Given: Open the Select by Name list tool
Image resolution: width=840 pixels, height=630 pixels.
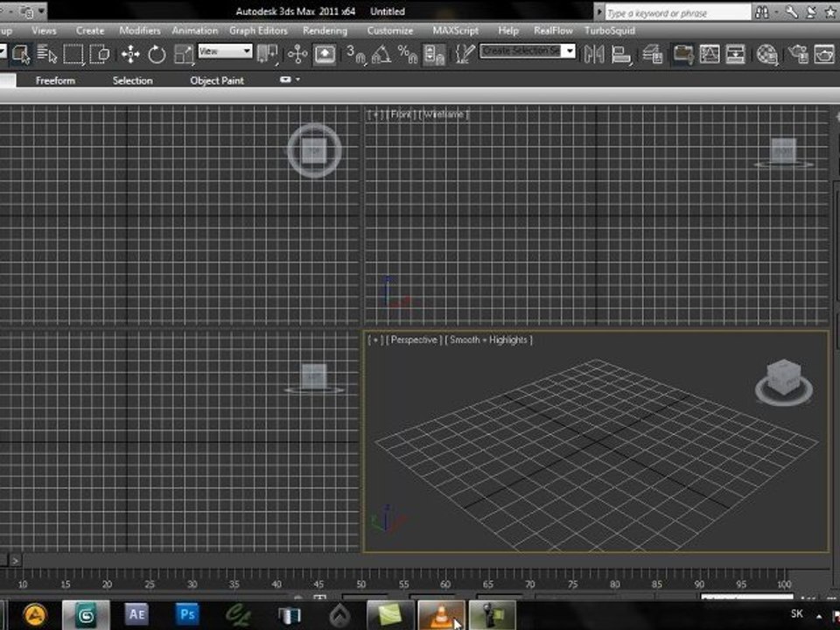Looking at the screenshot, I should [x=47, y=54].
